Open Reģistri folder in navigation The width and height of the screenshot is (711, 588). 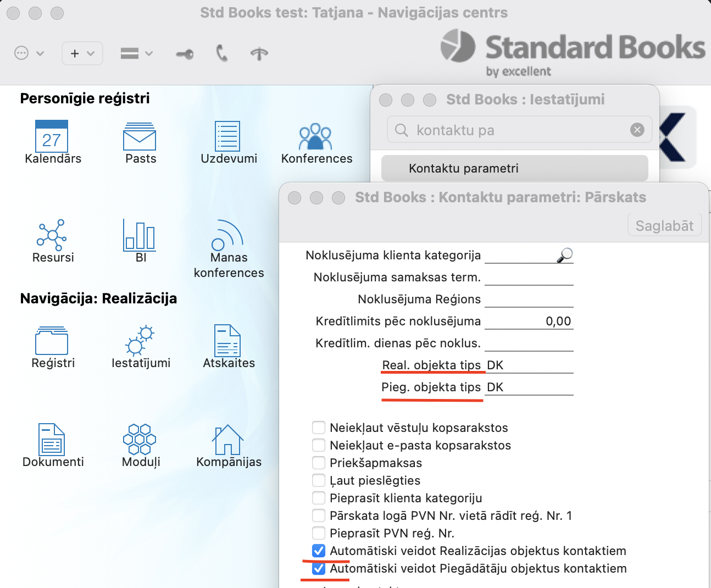coord(52,341)
